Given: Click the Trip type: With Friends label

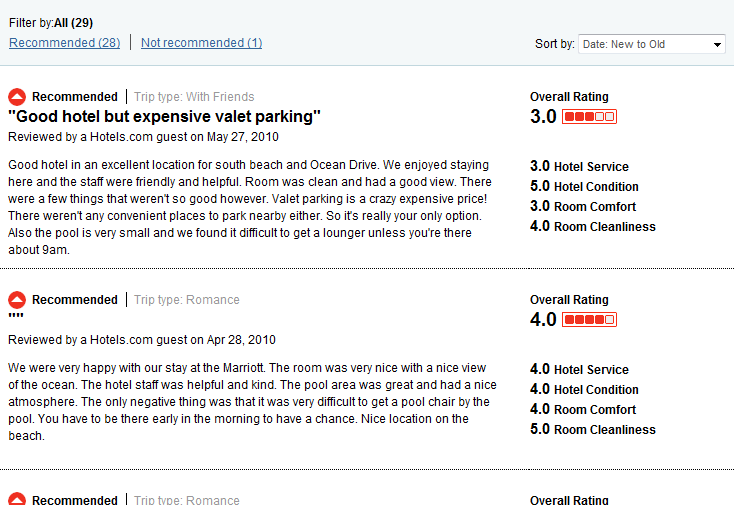Looking at the screenshot, I should click(x=194, y=97).
